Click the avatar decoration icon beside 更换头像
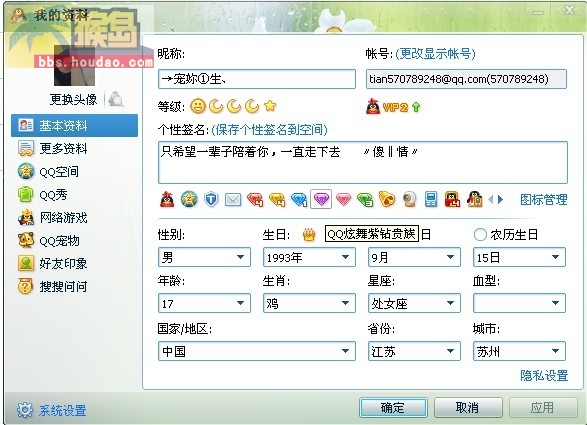The image size is (587, 425). pos(116,99)
